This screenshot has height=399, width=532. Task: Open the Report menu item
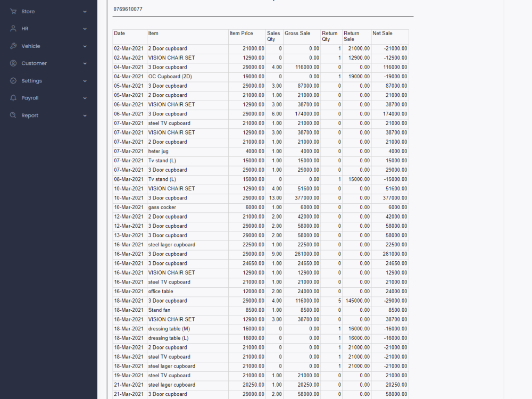click(x=30, y=115)
